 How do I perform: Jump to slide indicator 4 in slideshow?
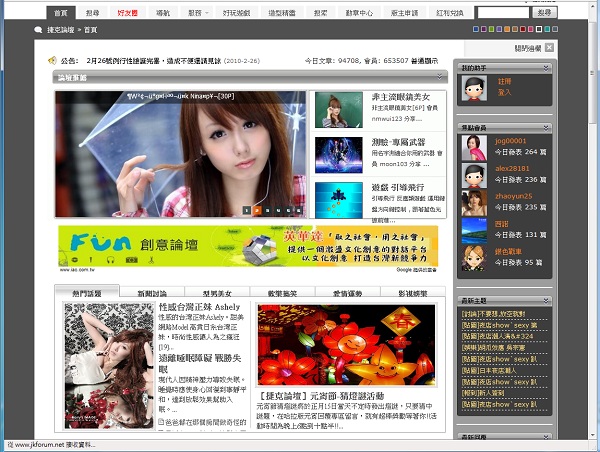(x=278, y=210)
